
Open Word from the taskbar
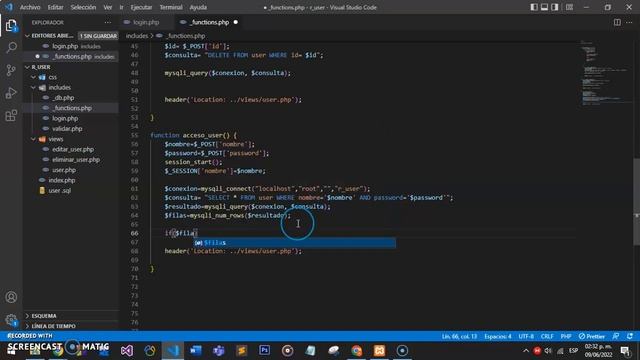click(196, 350)
